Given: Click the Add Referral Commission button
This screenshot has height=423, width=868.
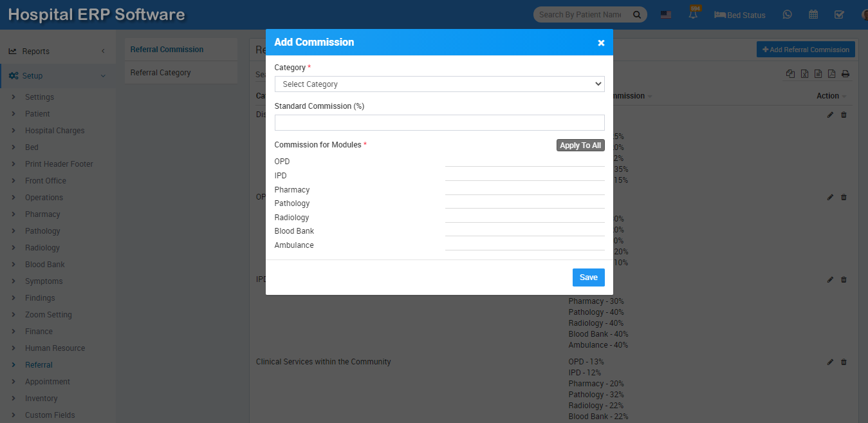Looking at the screenshot, I should (806, 50).
